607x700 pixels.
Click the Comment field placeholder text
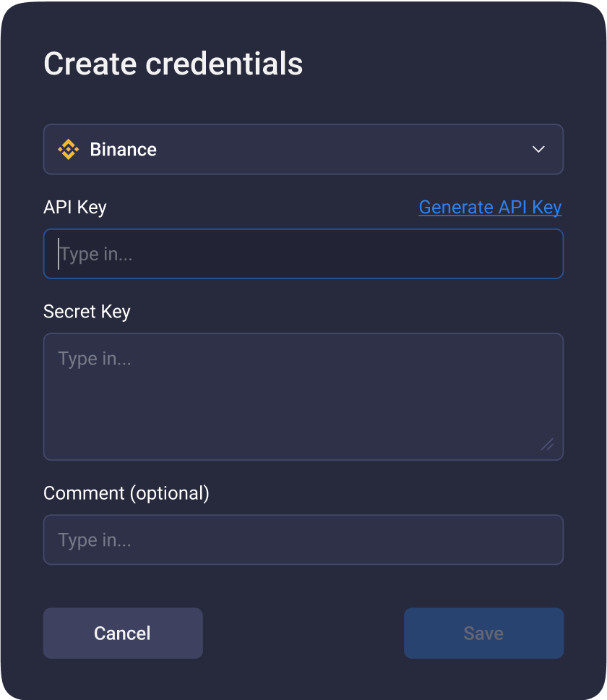[x=95, y=540]
